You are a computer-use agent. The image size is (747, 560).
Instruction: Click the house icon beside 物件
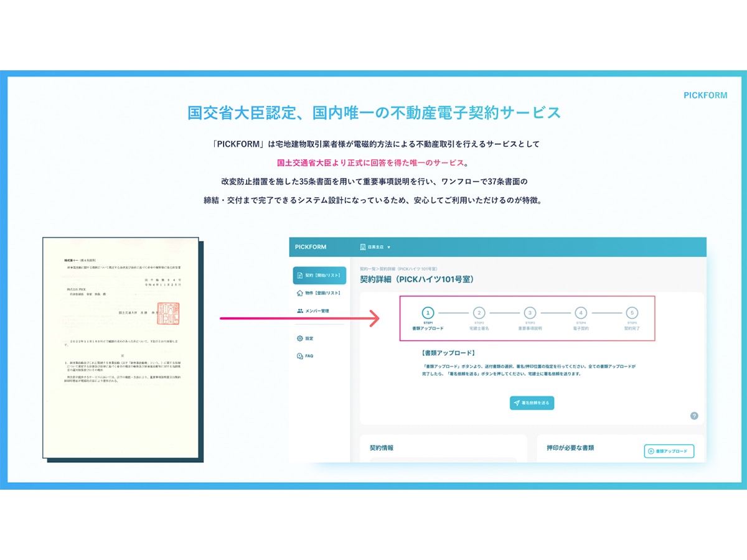(300, 292)
